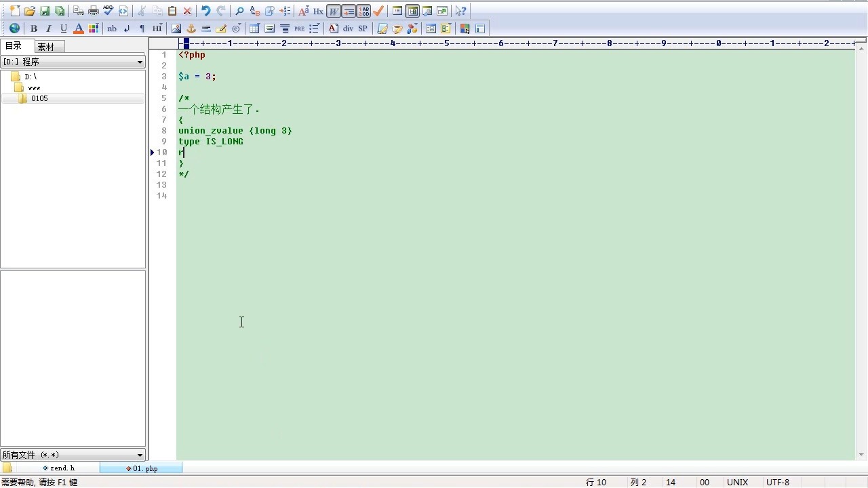Apply Underline HTML tag U icon
The width and height of the screenshot is (868, 488).
64,28
